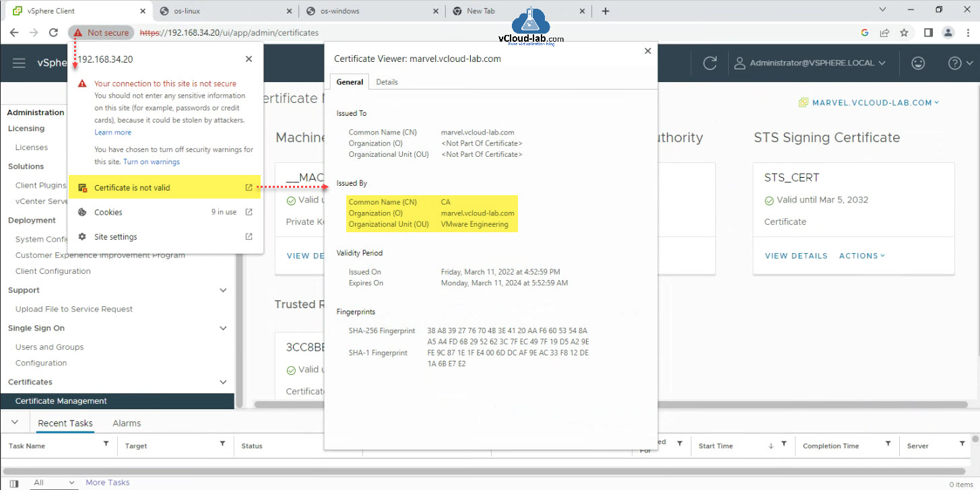Close the site information popup
Viewport: 980px width, 490px height.
(249, 59)
